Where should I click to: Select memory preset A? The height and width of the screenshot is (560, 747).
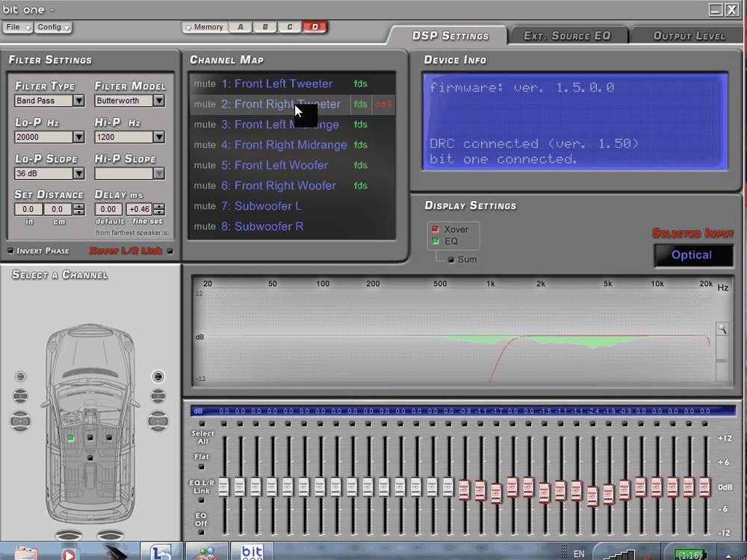click(240, 27)
